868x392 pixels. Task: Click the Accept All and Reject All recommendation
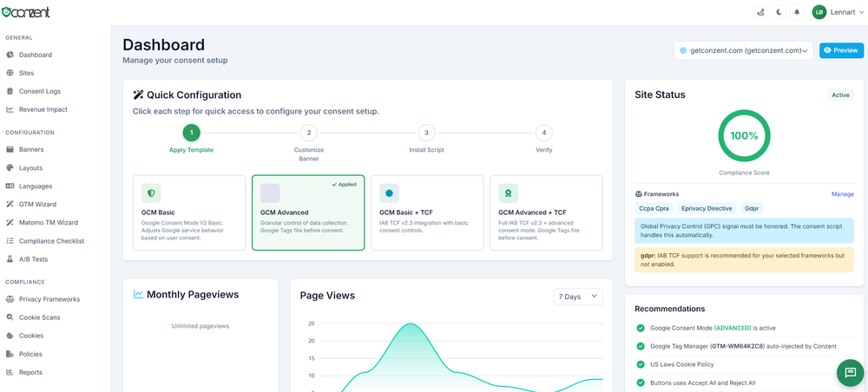point(702,382)
